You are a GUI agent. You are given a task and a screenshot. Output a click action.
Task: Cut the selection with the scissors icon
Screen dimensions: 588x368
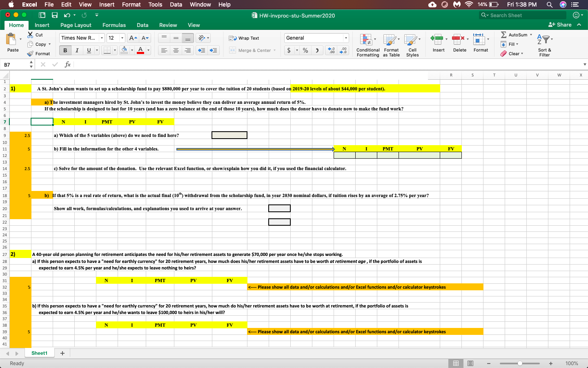tap(30, 35)
